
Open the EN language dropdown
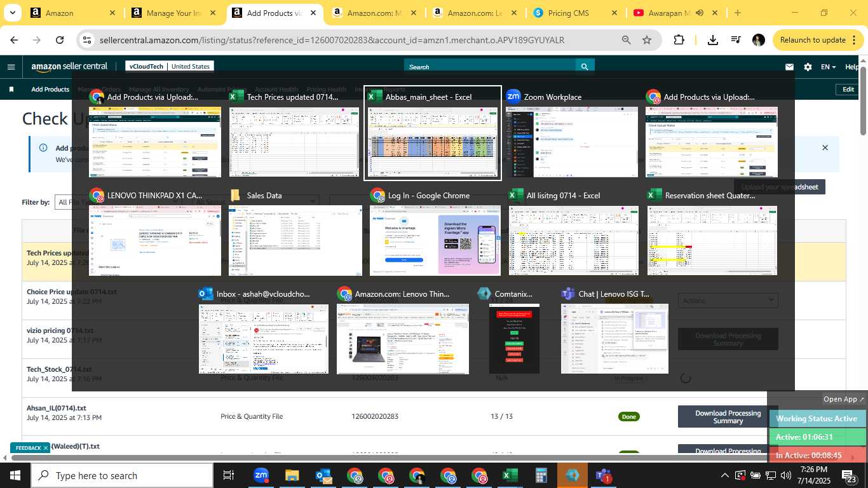pyautogui.click(x=829, y=67)
